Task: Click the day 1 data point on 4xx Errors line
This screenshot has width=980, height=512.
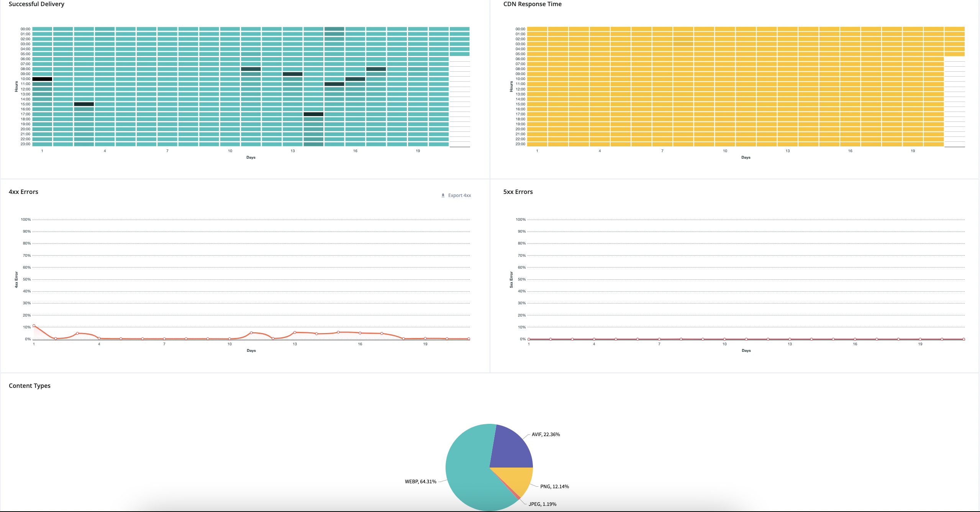Action: (x=34, y=326)
